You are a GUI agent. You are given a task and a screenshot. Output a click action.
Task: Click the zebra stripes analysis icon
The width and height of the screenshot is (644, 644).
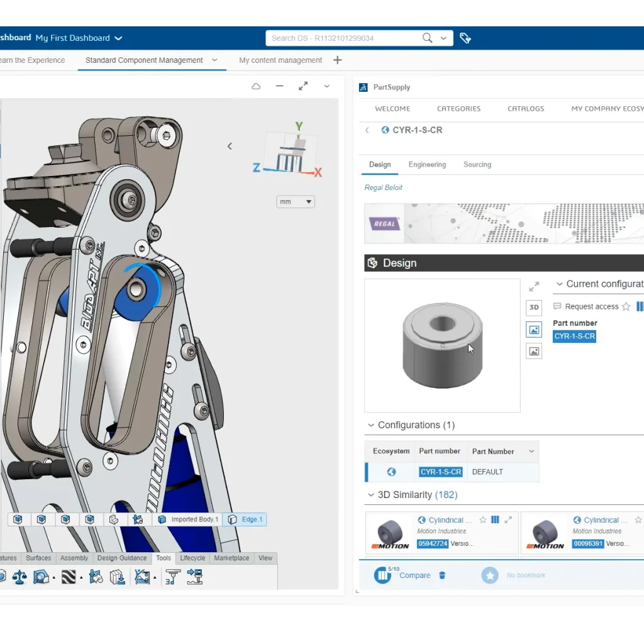point(68,576)
